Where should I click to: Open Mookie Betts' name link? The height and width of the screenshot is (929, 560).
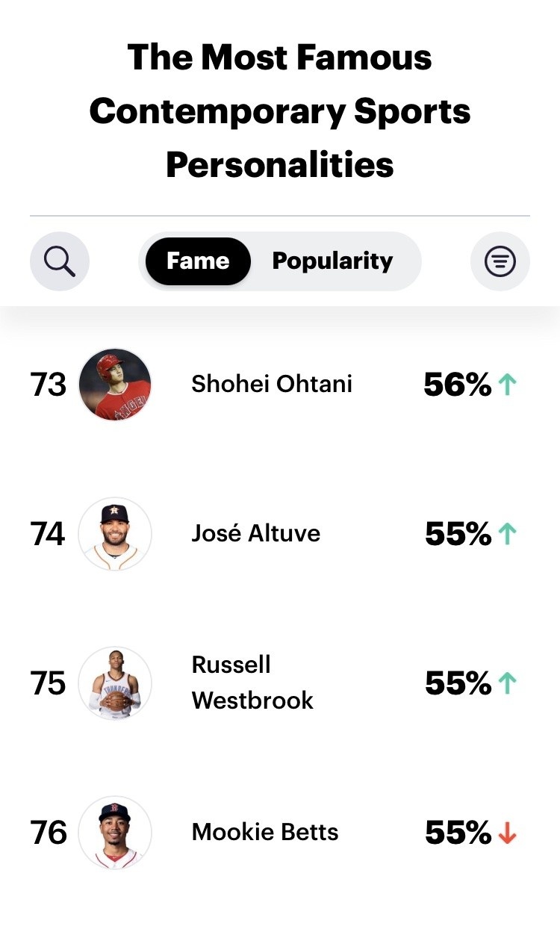pyautogui.click(x=265, y=832)
